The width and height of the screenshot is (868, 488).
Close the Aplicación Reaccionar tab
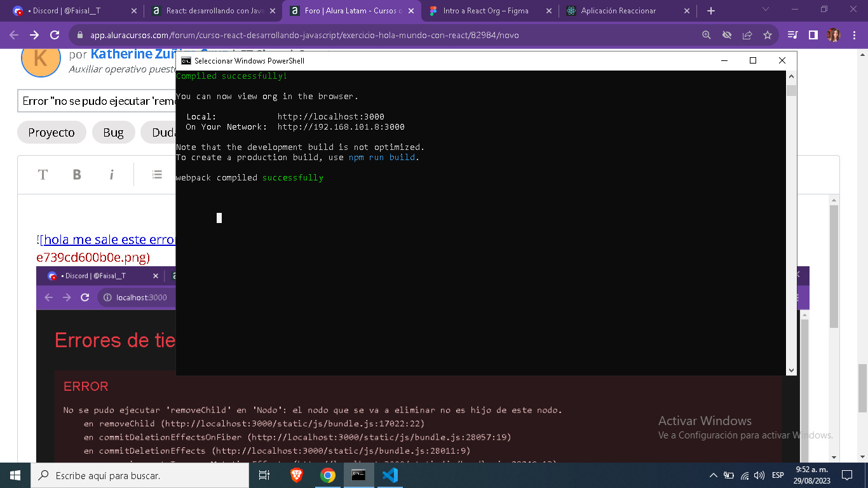(686, 11)
